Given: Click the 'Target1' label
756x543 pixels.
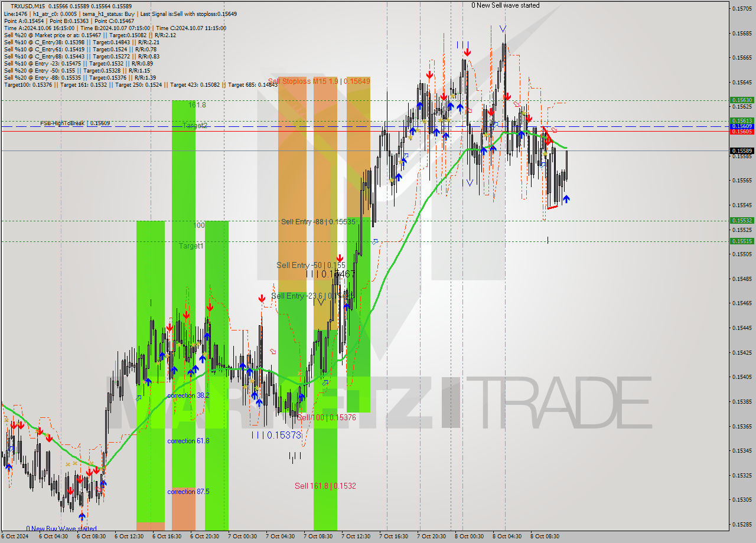Looking at the screenshot, I should tap(191, 246).
